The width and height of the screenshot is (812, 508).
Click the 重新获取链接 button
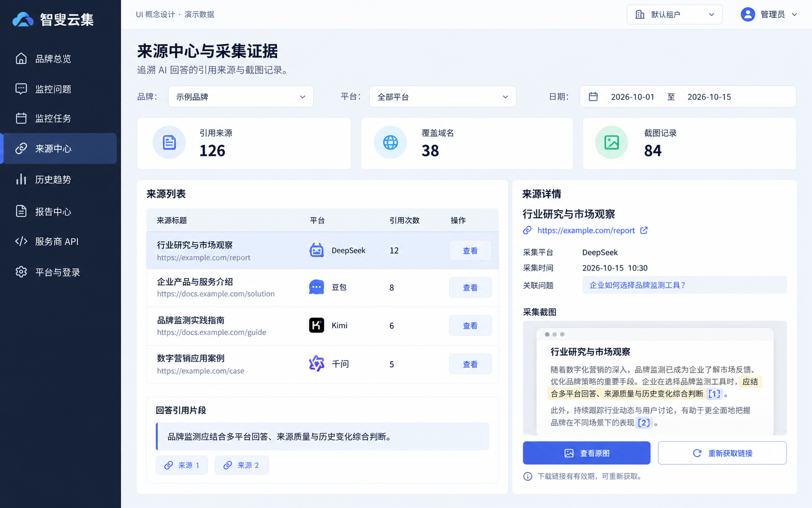coord(722,453)
